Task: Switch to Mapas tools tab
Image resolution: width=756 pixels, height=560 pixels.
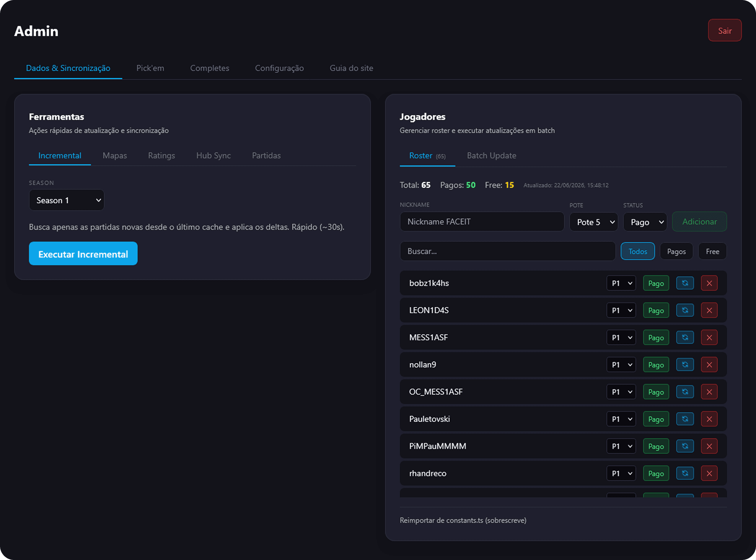Action: click(115, 155)
